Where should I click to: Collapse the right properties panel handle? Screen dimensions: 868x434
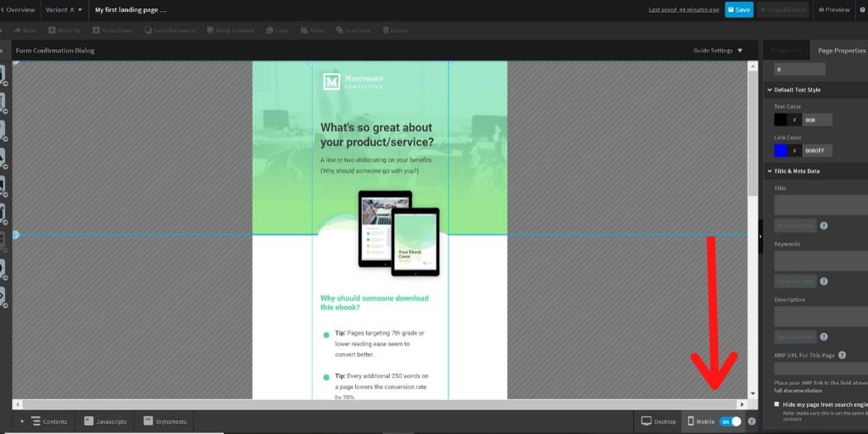click(760, 236)
